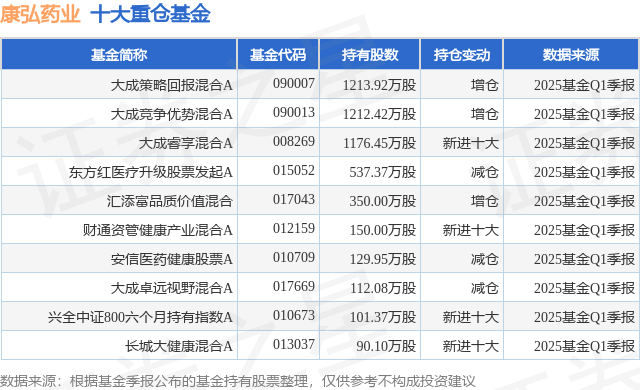Select the 基金代码 column header

[278, 55]
